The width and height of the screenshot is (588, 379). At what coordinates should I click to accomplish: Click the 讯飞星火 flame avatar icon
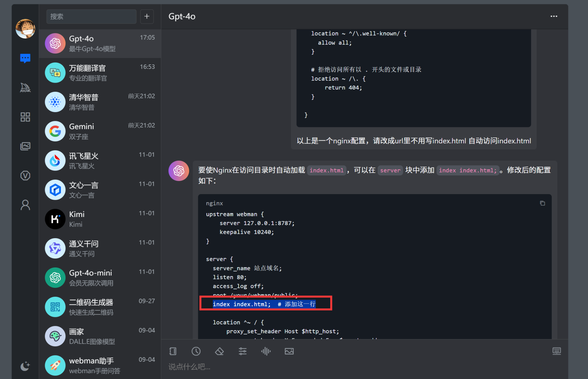tap(55, 160)
